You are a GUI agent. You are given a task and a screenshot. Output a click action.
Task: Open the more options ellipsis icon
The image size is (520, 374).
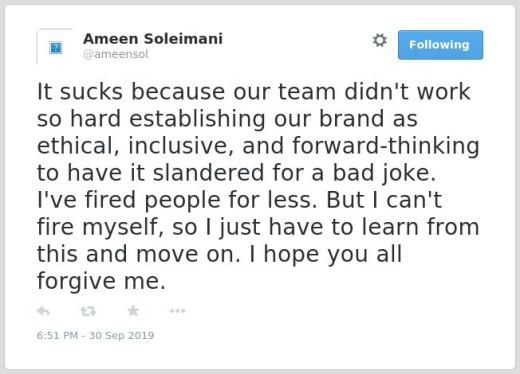177,311
